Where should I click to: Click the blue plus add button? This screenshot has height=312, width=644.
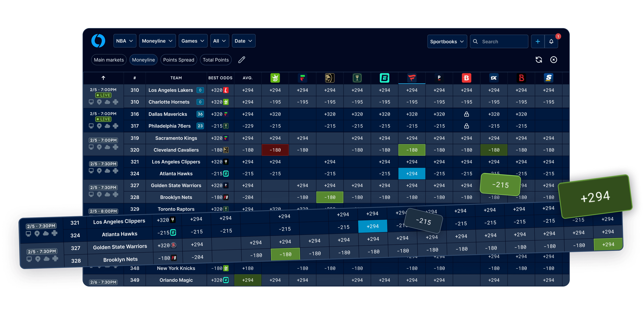click(x=538, y=42)
